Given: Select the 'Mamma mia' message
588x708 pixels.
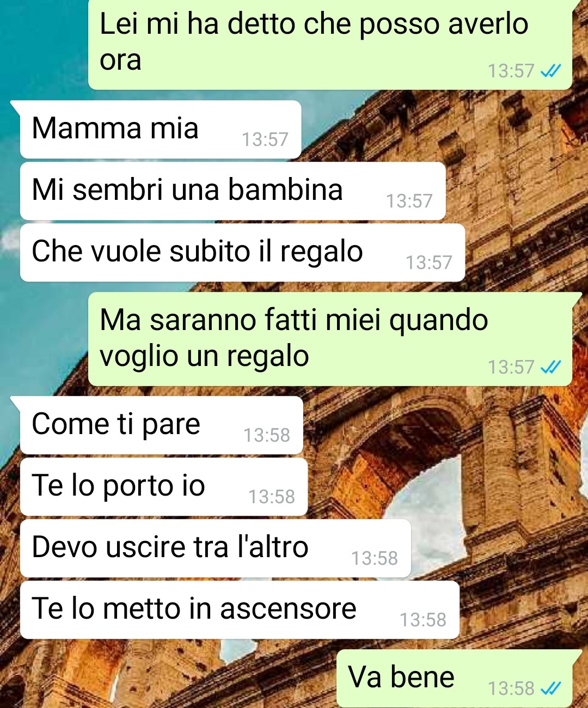Looking at the screenshot, I should click(x=161, y=130).
